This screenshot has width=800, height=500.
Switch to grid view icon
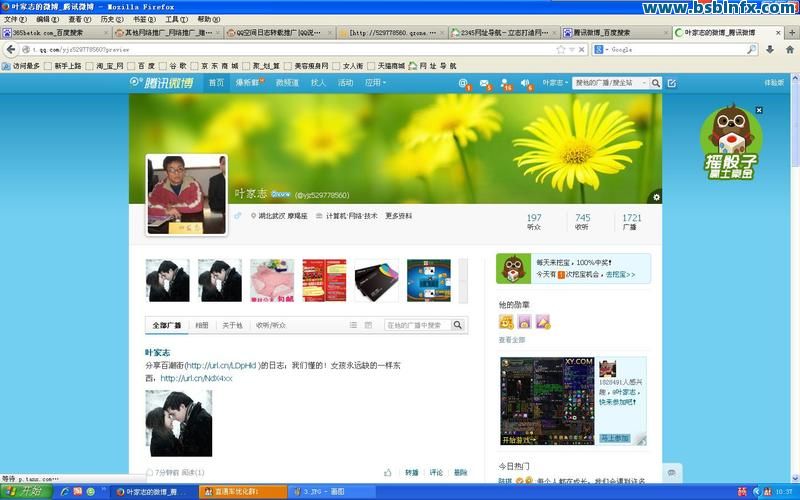coord(368,325)
